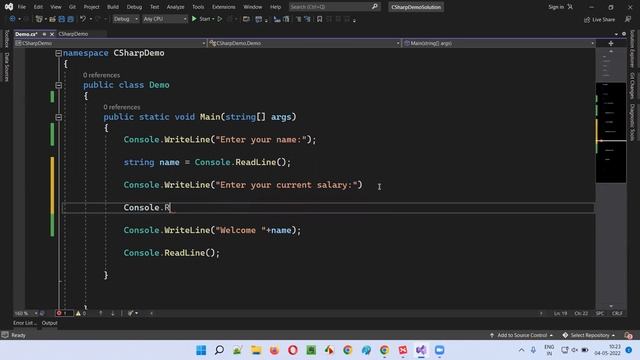This screenshot has width=640, height=360.
Task: Open the Solution Explorer side tab
Action: point(632,49)
